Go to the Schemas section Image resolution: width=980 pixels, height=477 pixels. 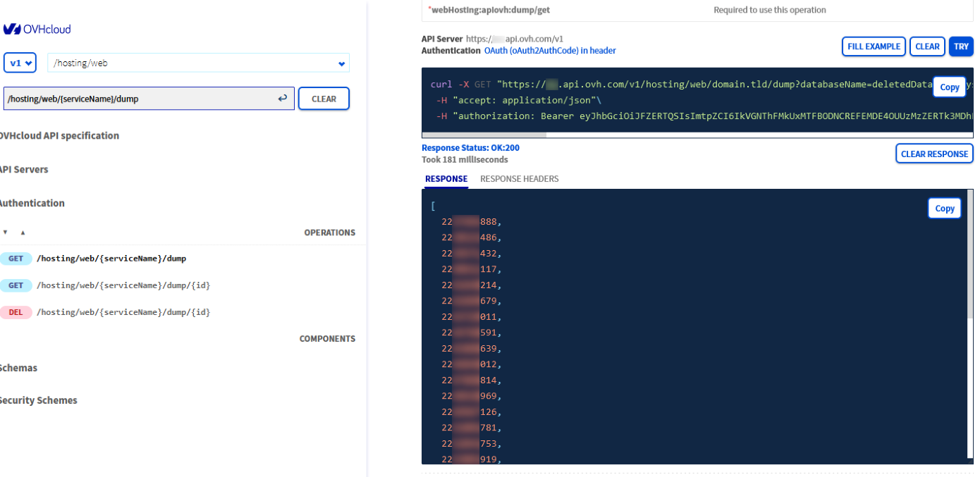pyautogui.click(x=18, y=368)
